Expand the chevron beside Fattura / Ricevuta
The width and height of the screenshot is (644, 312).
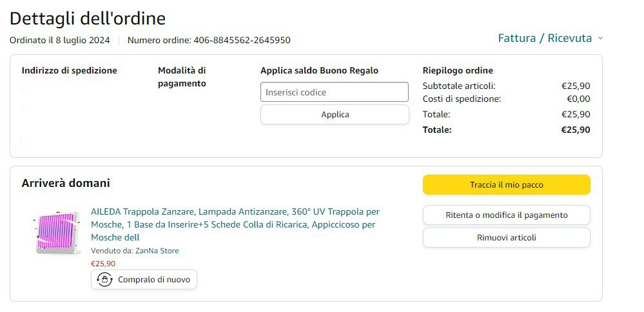(600, 39)
